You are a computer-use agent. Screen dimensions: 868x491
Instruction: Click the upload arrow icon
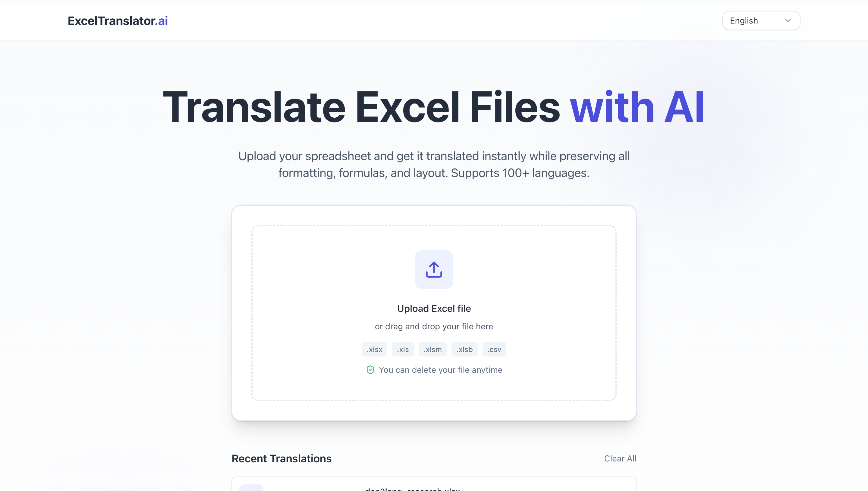pyautogui.click(x=434, y=269)
